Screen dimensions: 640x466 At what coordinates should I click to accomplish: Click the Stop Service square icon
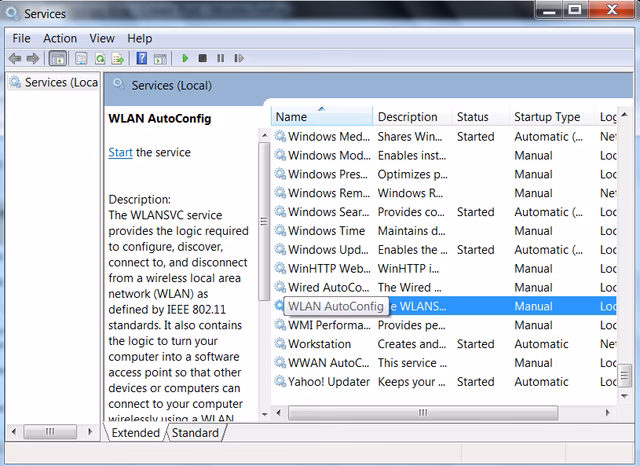click(202, 58)
